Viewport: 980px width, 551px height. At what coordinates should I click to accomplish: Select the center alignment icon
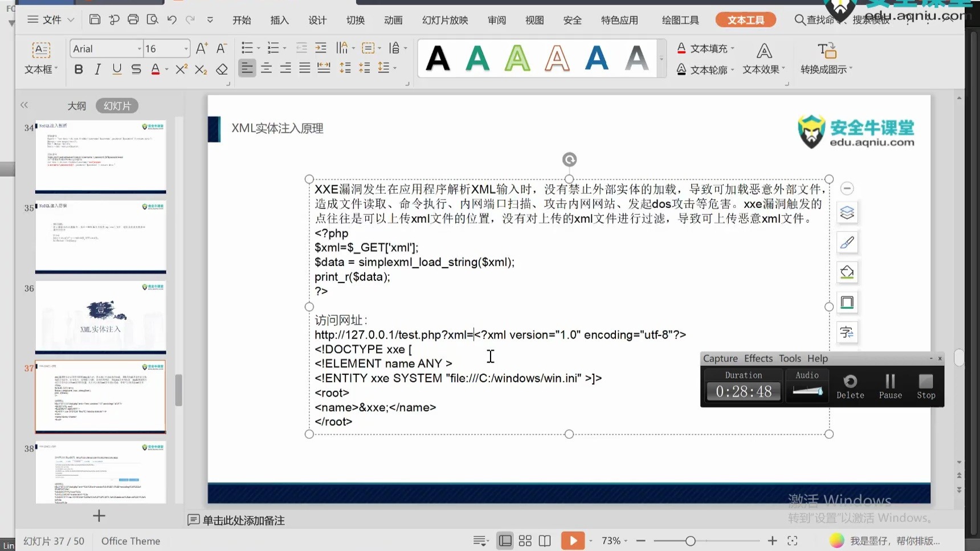point(266,68)
